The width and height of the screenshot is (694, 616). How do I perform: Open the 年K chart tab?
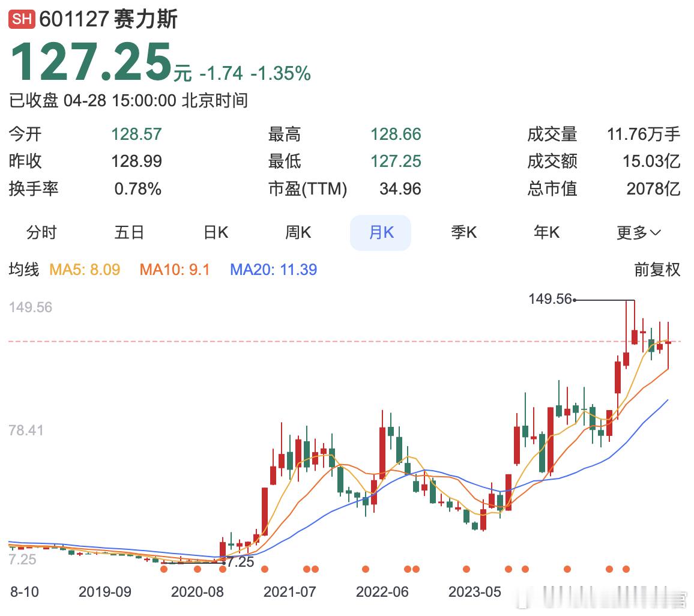pos(546,232)
